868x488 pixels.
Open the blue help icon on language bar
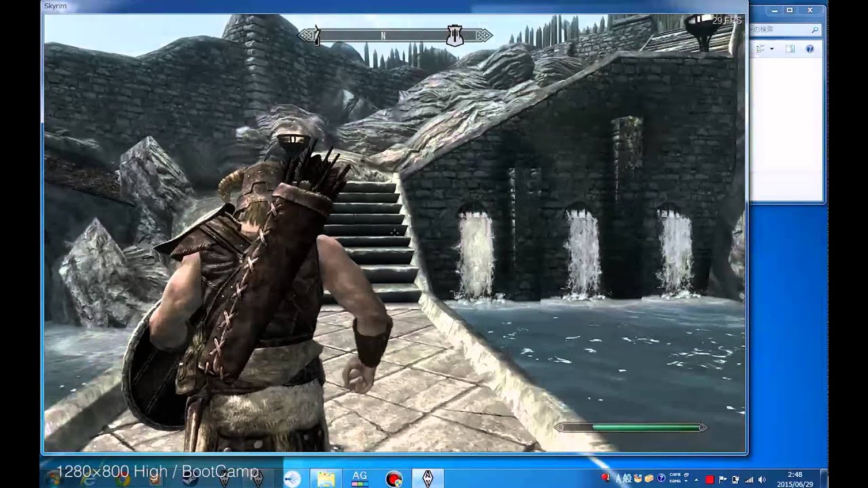point(661,478)
